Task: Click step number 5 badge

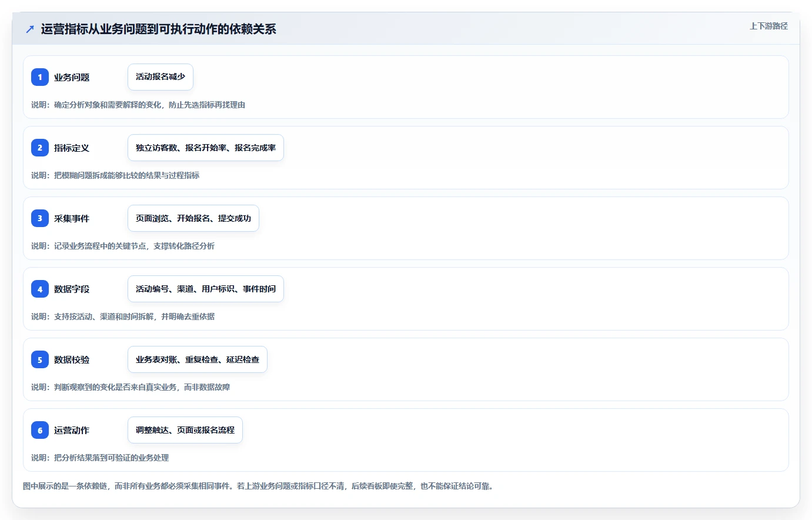Action: 40,359
